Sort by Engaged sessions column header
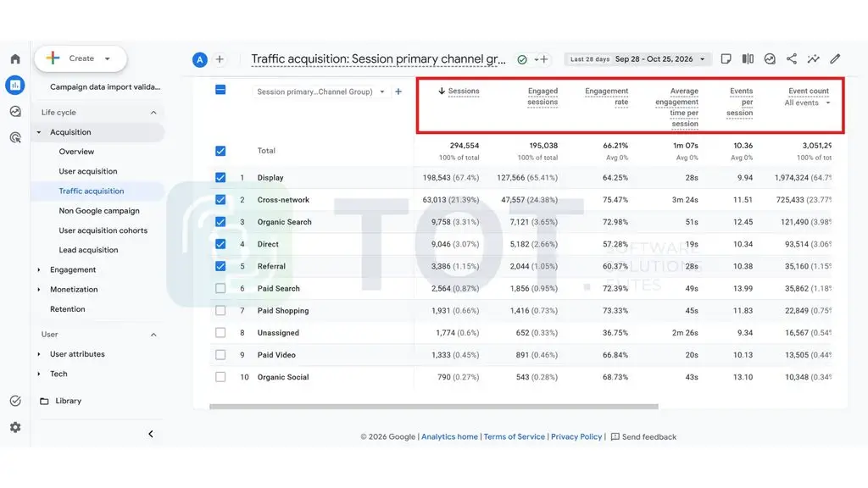The image size is (868, 488). (542, 97)
